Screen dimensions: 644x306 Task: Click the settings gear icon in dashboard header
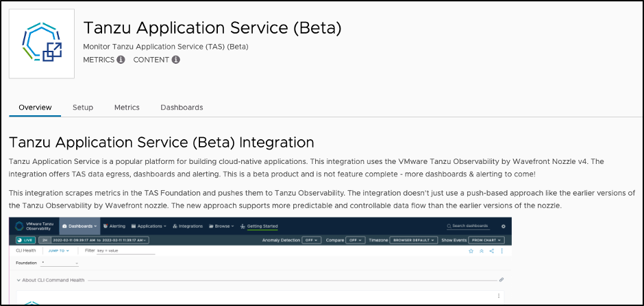pos(504,226)
